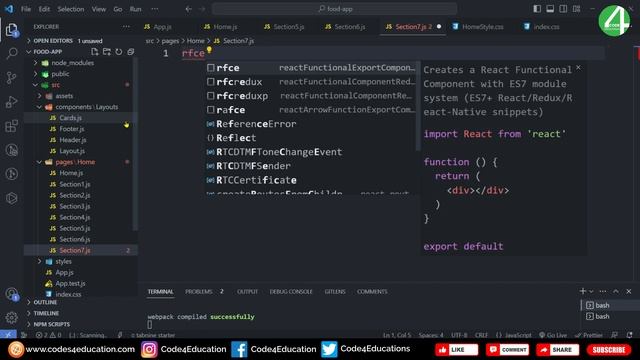This screenshot has width=640, height=360.
Task: Open the remote window status icon
Action: tap(8, 335)
